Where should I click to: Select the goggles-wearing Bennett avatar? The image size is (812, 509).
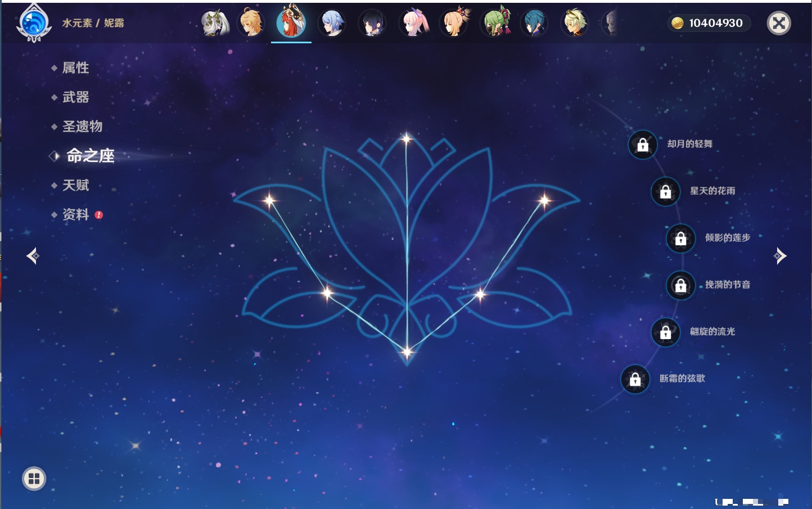[575, 24]
